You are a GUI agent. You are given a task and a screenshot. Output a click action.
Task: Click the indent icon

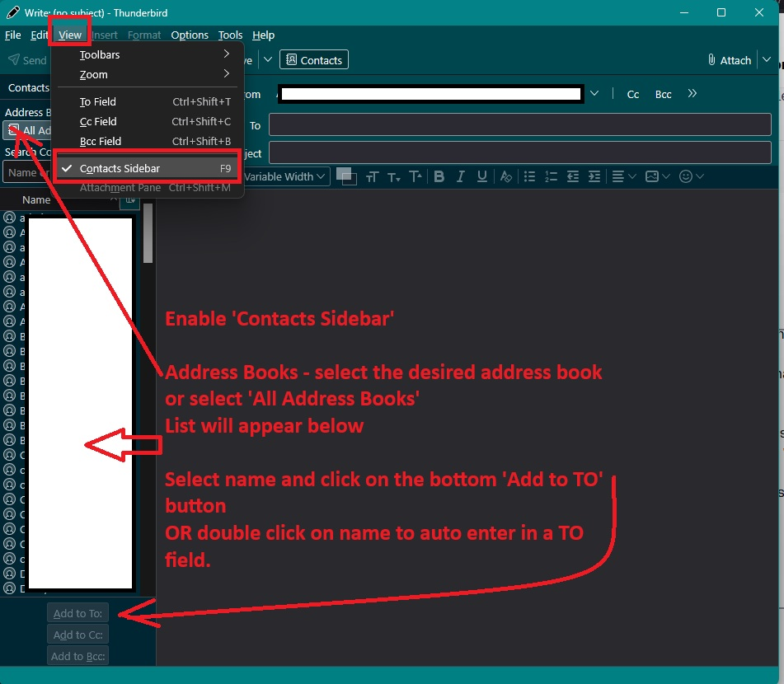pos(594,176)
